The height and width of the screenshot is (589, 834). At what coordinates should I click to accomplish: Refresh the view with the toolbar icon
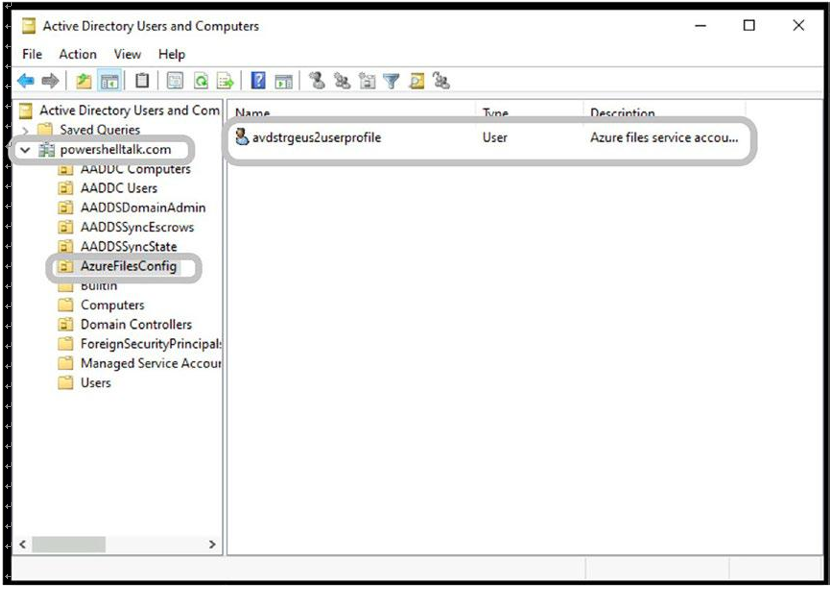pyautogui.click(x=201, y=81)
